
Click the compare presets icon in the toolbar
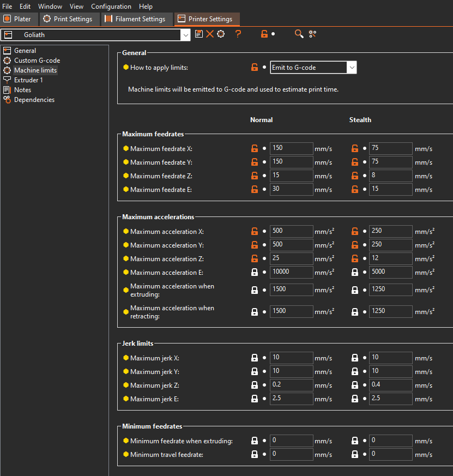click(312, 34)
